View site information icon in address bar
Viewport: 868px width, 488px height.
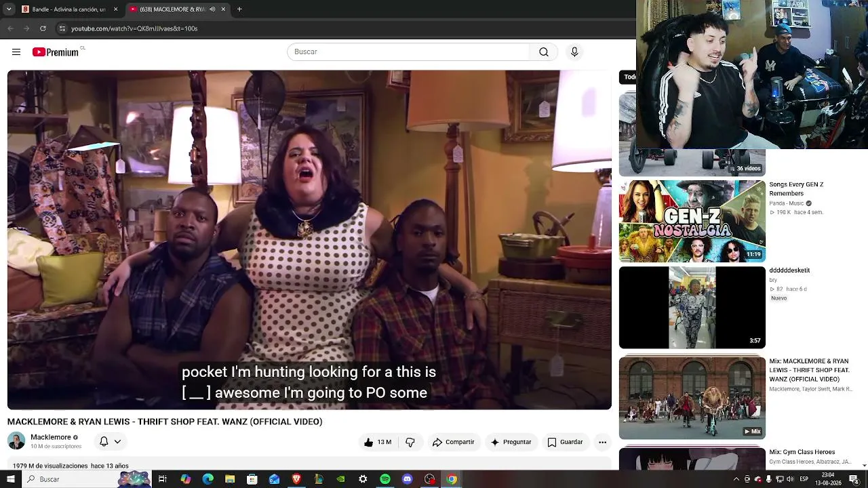pos(62,28)
